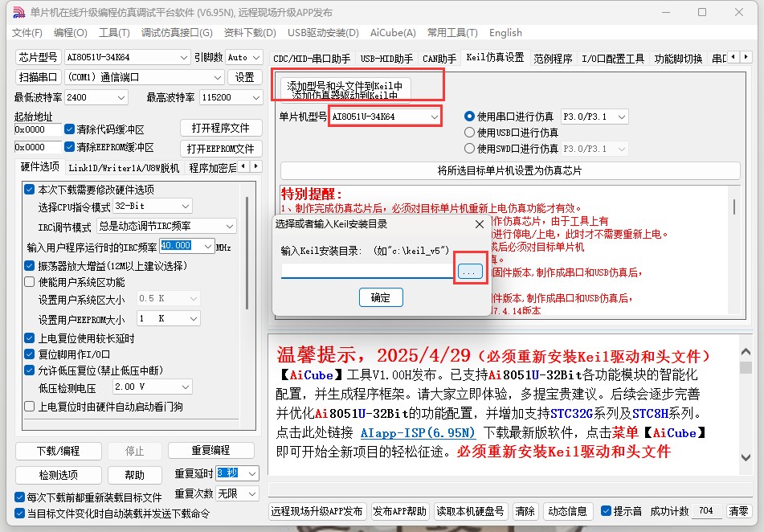Click 打开程序文件 button
The image size is (764, 532).
[x=221, y=129]
